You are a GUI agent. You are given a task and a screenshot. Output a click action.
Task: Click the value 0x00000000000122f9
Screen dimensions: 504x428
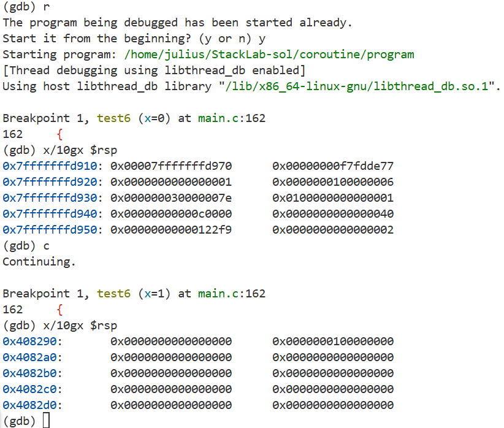coord(171,230)
